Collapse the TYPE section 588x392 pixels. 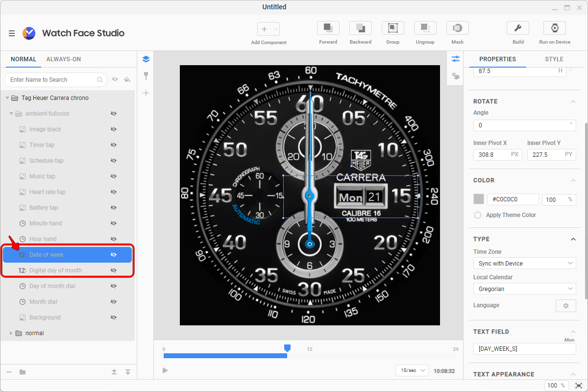pyautogui.click(x=573, y=239)
